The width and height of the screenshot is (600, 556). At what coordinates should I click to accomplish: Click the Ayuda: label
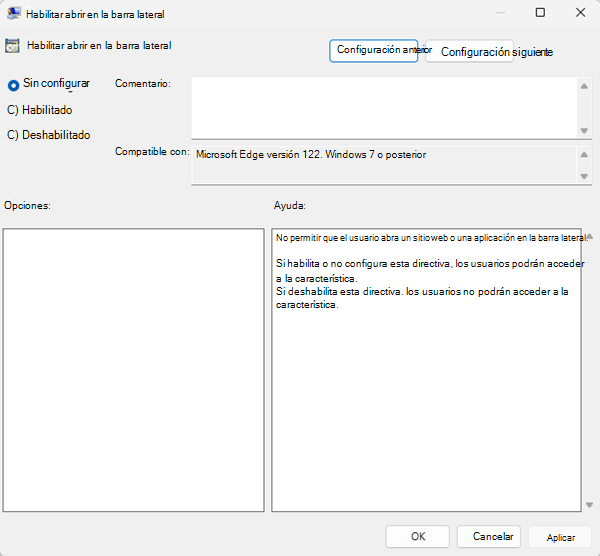point(290,205)
